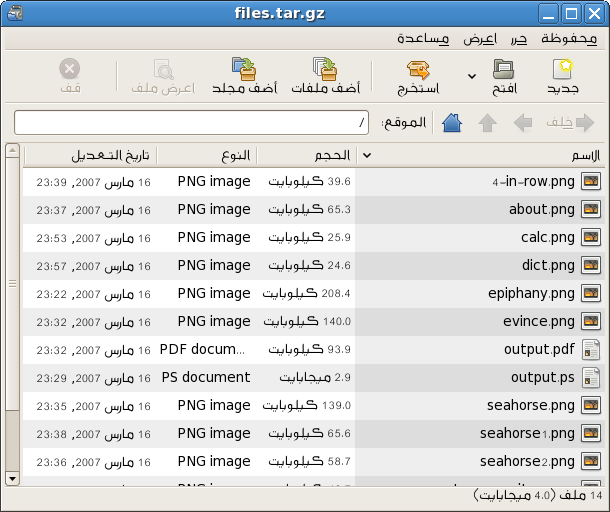Open the Help (مساعدة) menu
610x512 pixels.
click(x=422, y=38)
